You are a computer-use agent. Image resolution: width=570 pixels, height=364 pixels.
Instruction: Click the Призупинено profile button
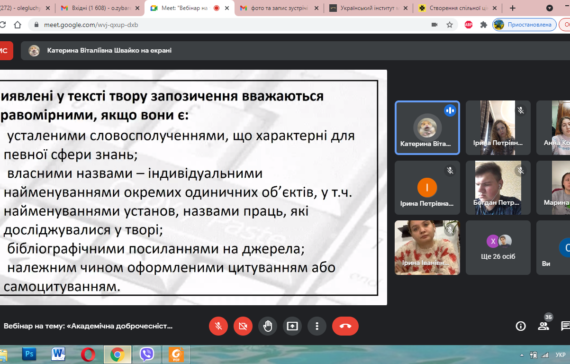pos(524,25)
